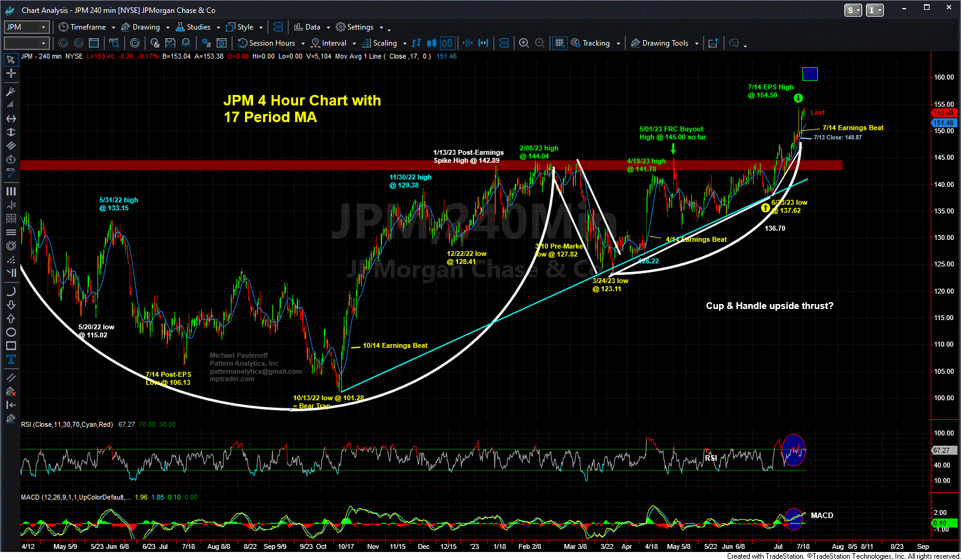The width and height of the screenshot is (961, 560).
Task: Click the Cup & Handle upside thrust text
Action: (x=770, y=306)
